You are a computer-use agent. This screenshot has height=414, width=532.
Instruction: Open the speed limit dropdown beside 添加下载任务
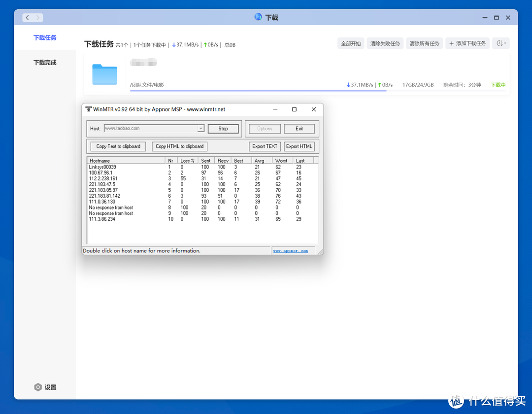(x=501, y=43)
